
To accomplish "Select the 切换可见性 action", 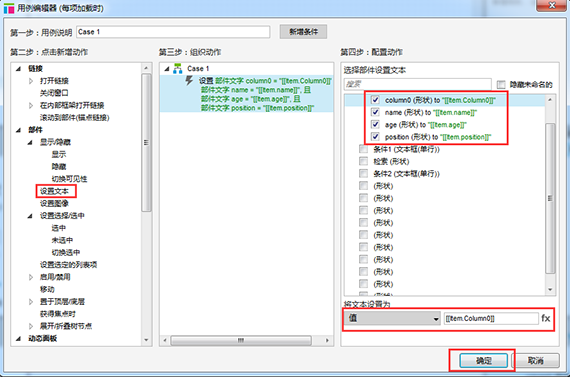I will click(69, 179).
